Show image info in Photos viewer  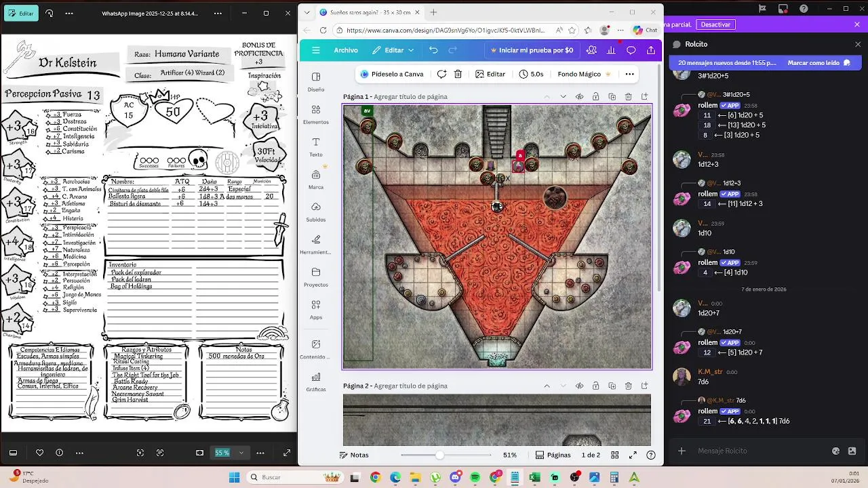[59, 453]
